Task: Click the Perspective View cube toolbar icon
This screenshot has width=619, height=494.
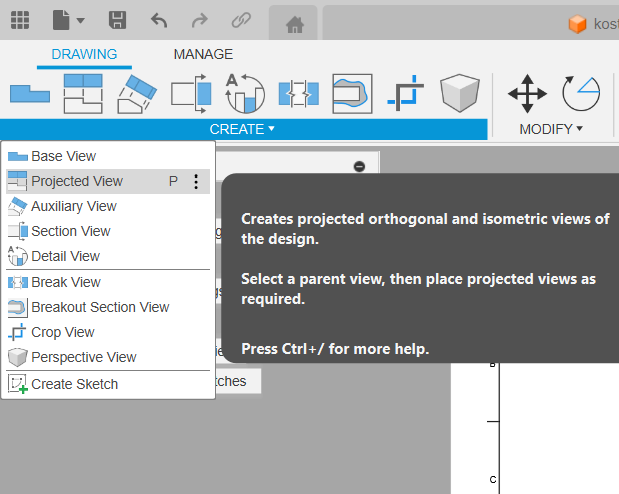Action: (x=460, y=94)
